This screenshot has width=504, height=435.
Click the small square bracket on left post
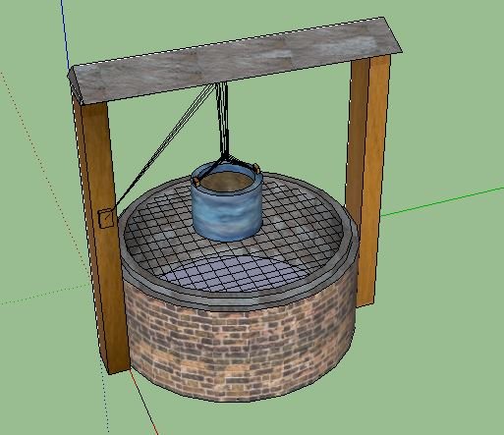106,218
